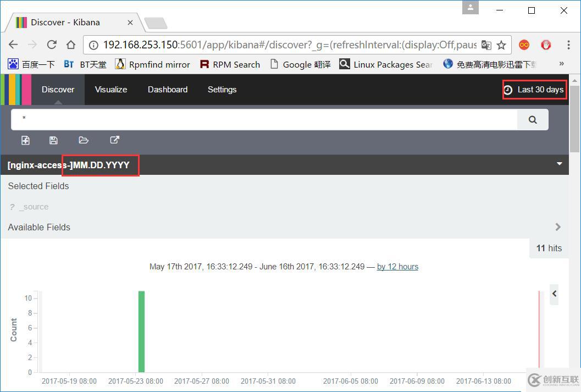
Task: Click the '11 hits' count label
Action: 549,249
